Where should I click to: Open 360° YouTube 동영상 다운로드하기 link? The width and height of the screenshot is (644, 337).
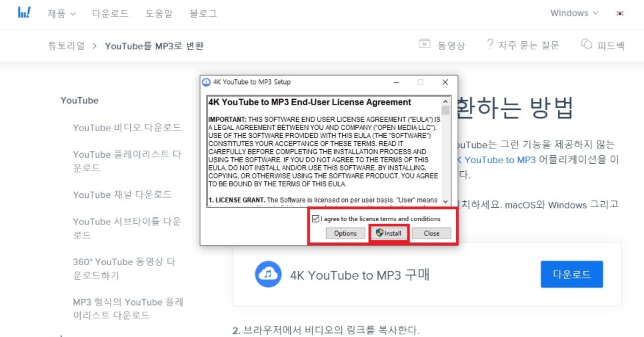pos(124,268)
